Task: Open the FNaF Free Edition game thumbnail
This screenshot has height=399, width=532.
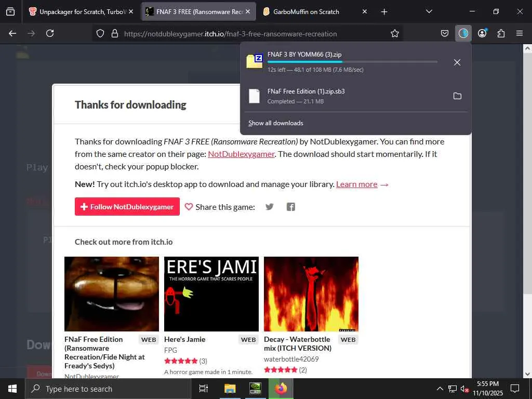Action: point(112,294)
